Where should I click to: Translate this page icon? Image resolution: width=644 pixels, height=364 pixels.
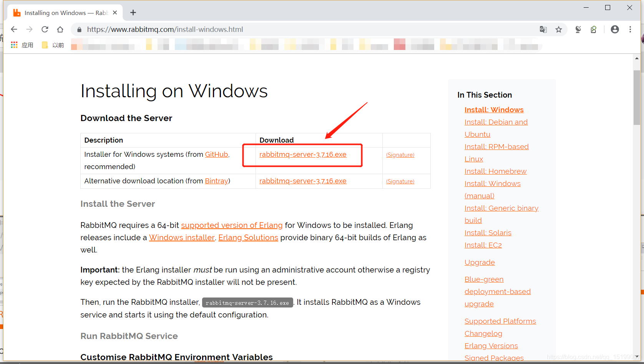tap(543, 30)
